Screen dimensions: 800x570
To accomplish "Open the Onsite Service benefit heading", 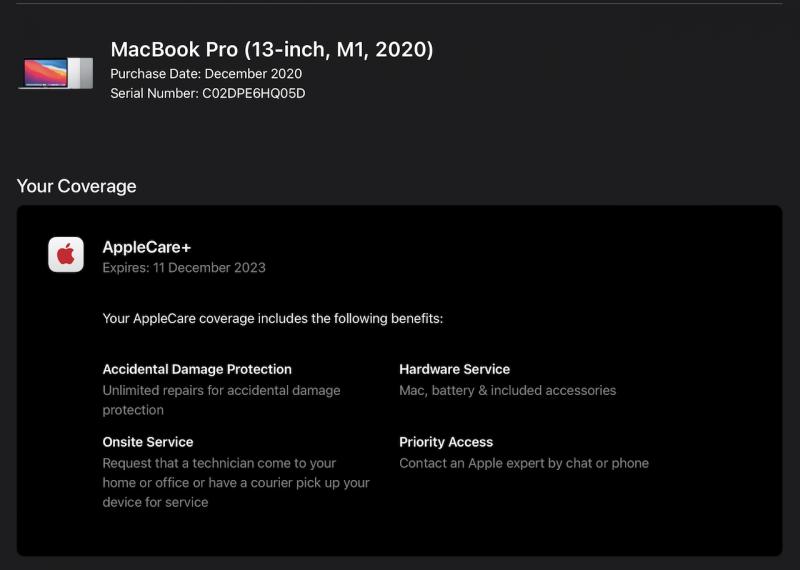I will click(x=148, y=442).
